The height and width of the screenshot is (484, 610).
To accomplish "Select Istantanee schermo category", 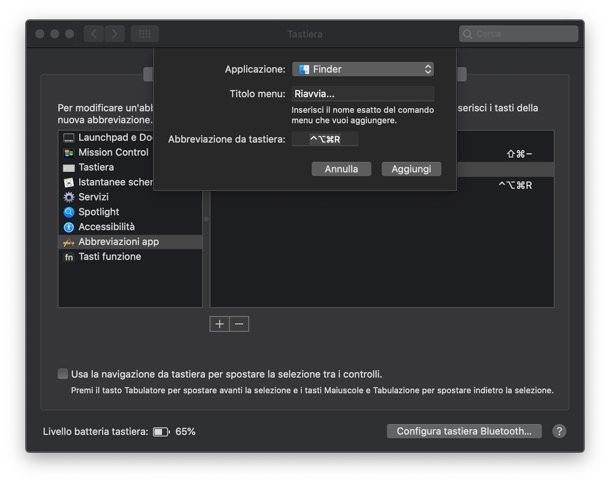I will (x=107, y=182).
